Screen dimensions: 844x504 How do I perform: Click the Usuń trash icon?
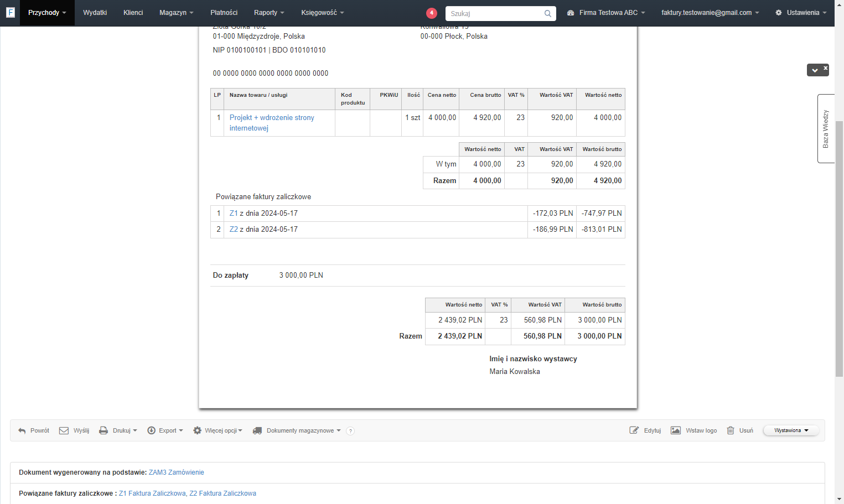[x=731, y=430]
